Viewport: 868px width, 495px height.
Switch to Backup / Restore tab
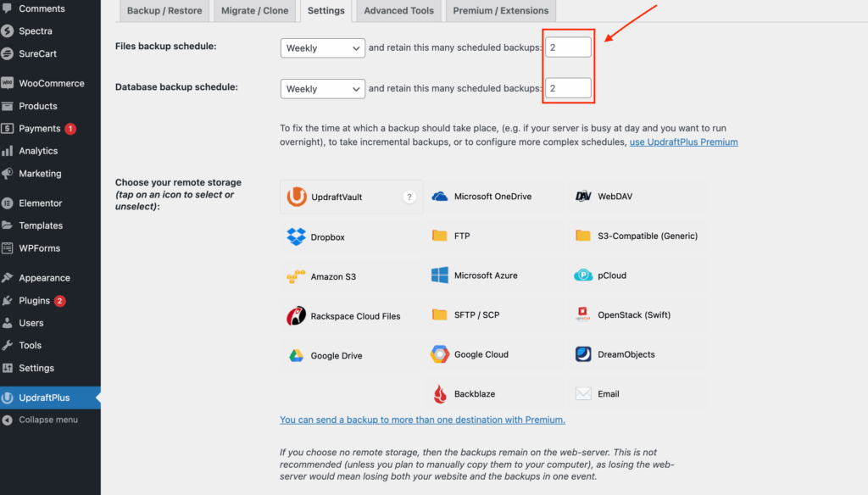164,10
